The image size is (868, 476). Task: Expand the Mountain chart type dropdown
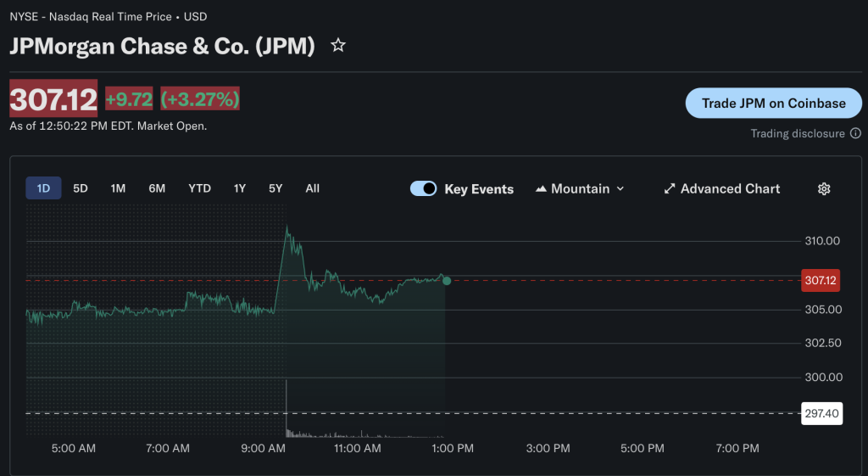(580, 189)
